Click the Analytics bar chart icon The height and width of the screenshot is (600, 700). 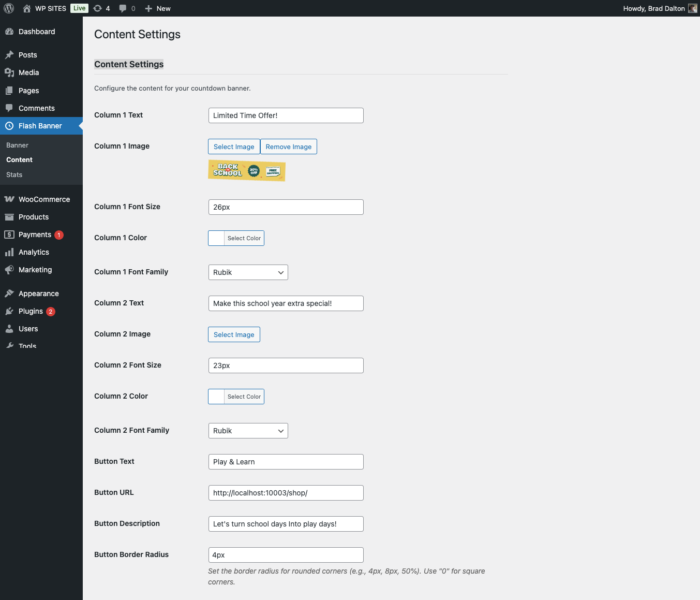click(x=9, y=252)
